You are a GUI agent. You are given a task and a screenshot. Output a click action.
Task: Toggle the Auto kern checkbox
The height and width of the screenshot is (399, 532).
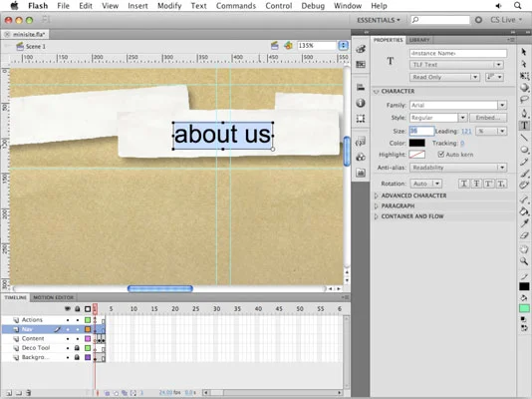[x=441, y=155]
